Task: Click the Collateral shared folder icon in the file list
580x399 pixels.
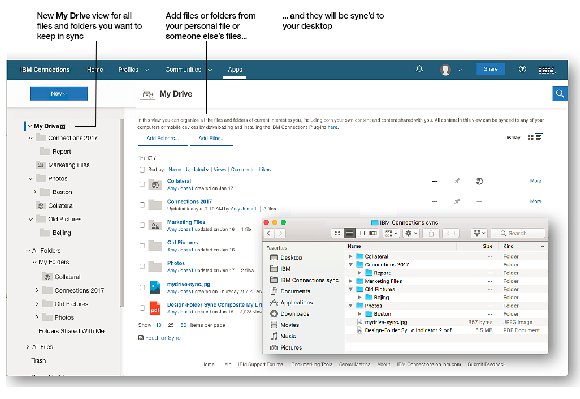Action: 155,184
